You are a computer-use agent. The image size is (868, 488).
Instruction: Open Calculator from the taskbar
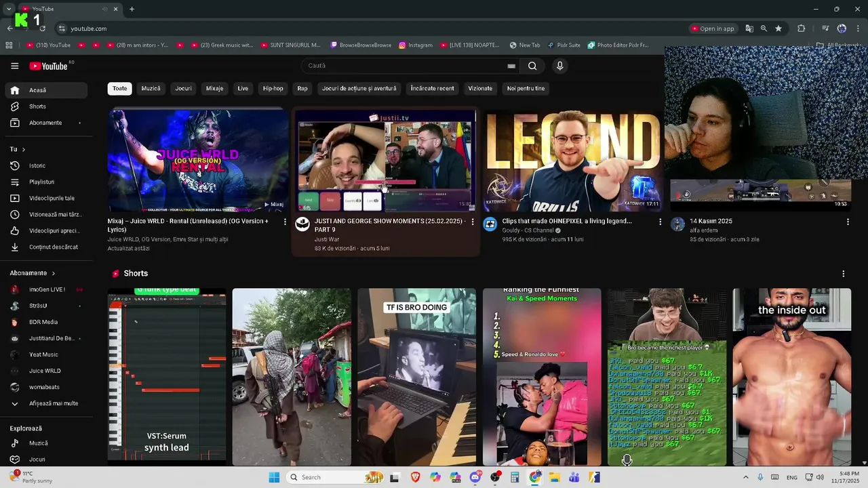515,477
